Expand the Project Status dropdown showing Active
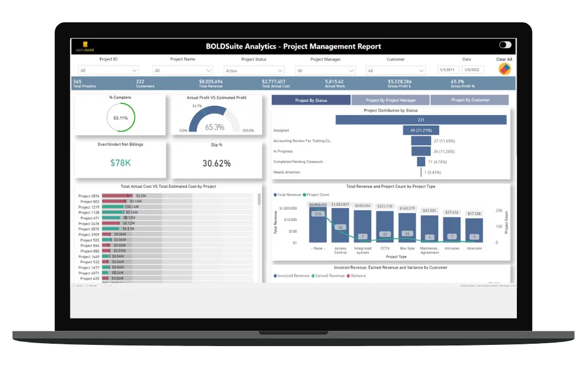The image size is (588, 369). coord(254,71)
